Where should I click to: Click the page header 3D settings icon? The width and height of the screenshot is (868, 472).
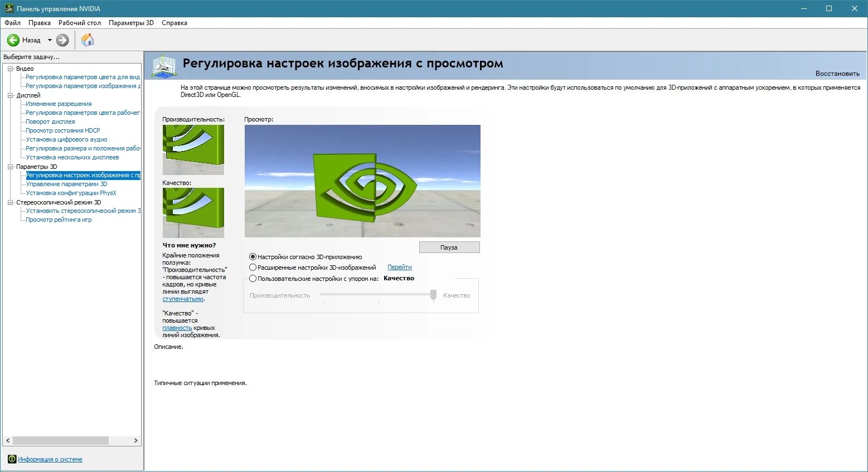(x=163, y=66)
